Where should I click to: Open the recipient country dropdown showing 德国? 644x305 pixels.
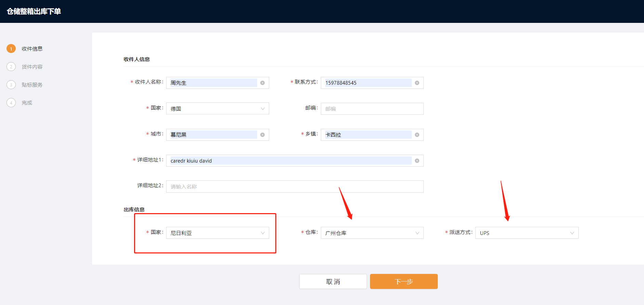point(217,109)
